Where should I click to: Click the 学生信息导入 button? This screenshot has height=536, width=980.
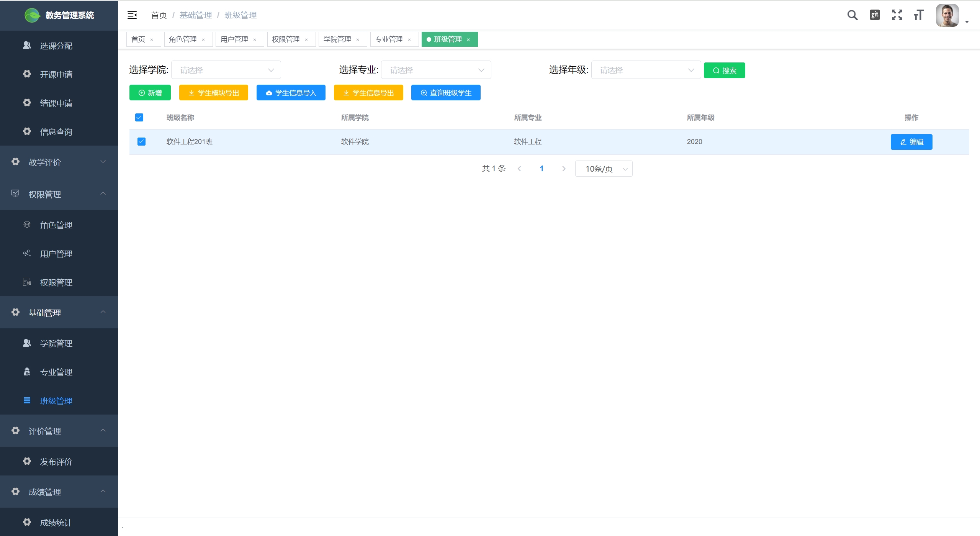pos(291,93)
